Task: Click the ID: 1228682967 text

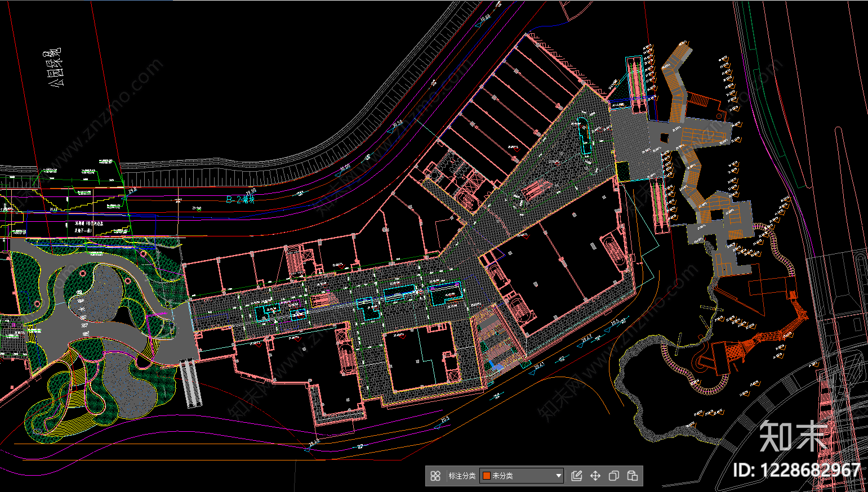Action: (796, 469)
